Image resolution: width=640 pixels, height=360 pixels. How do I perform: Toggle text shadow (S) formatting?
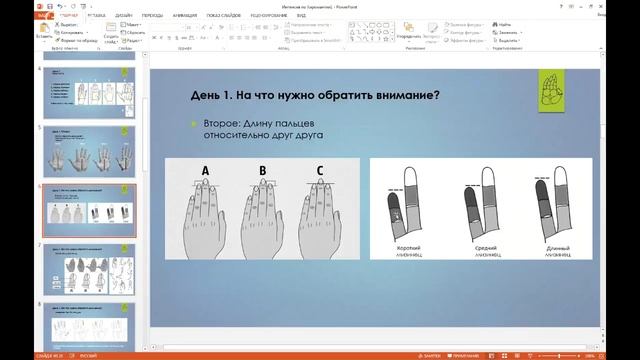click(176, 38)
